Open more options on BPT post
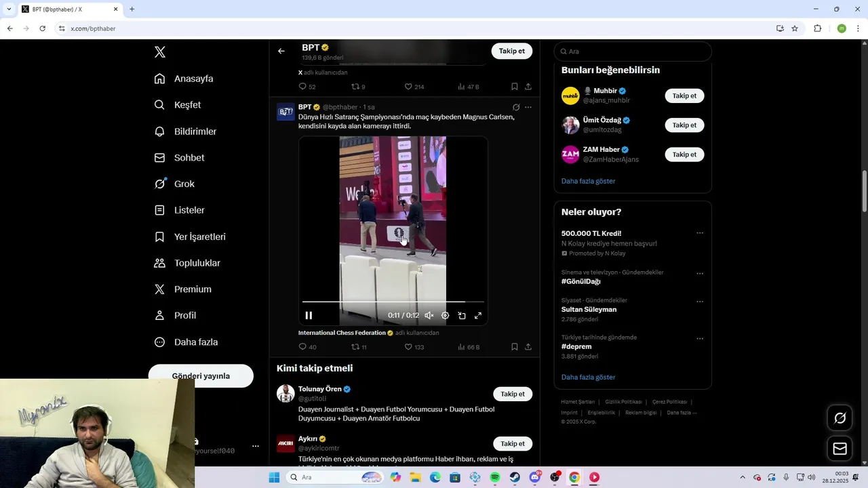This screenshot has height=488, width=868. point(528,107)
